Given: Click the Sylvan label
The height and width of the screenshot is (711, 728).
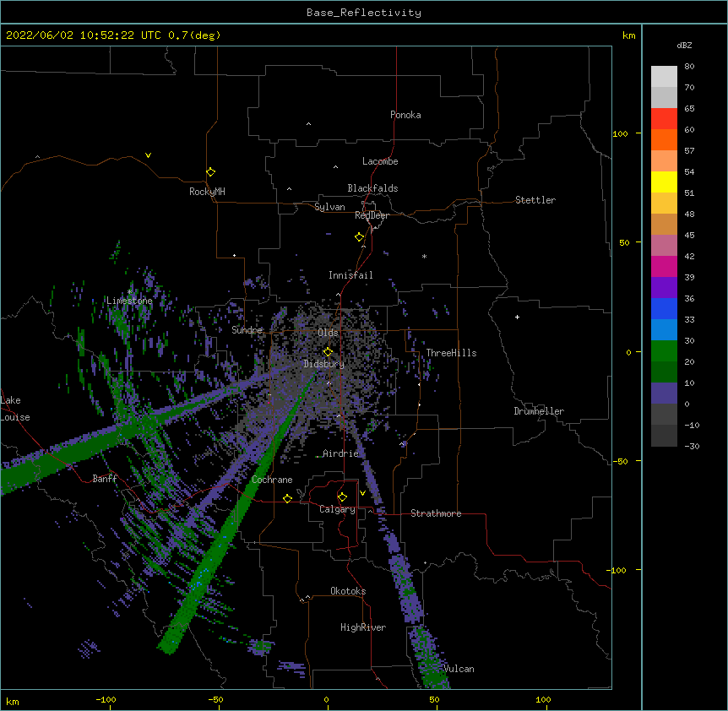Looking at the screenshot, I should coord(329,207).
